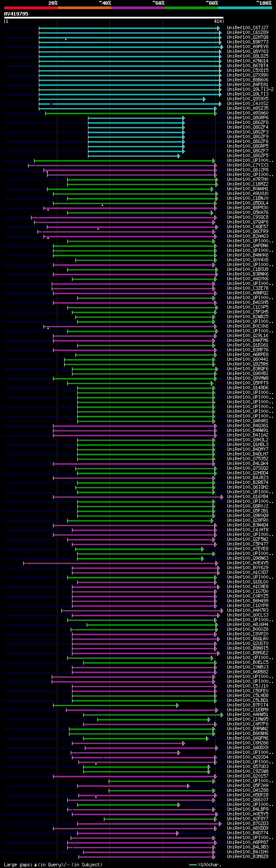Select the UniRef100_A4HW51 label
Screen dimensions: 276x868
248,715
